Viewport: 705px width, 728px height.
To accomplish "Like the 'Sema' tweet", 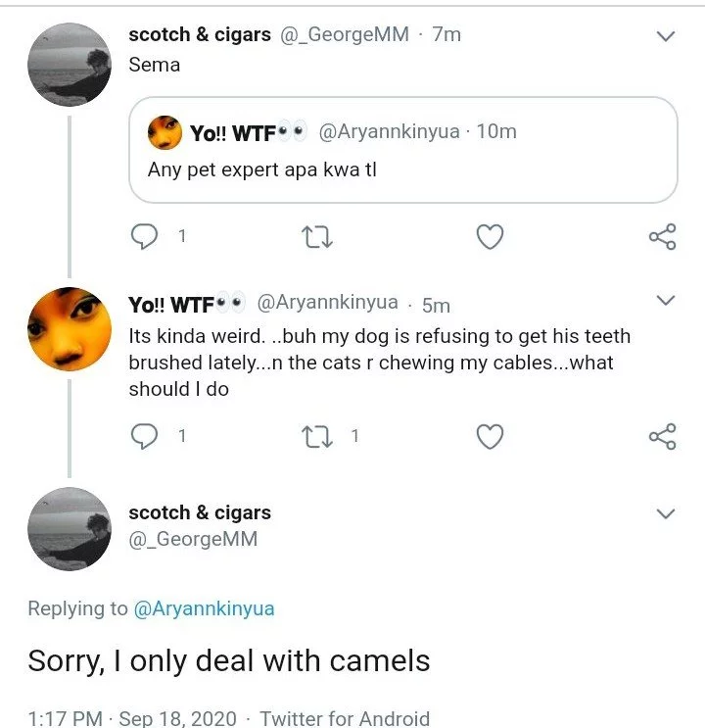I will pos(491,237).
